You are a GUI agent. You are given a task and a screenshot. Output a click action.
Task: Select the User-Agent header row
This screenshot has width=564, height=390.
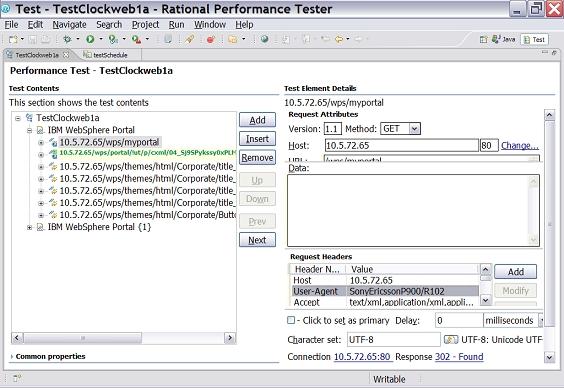pyautogui.click(x=385, y=291)
